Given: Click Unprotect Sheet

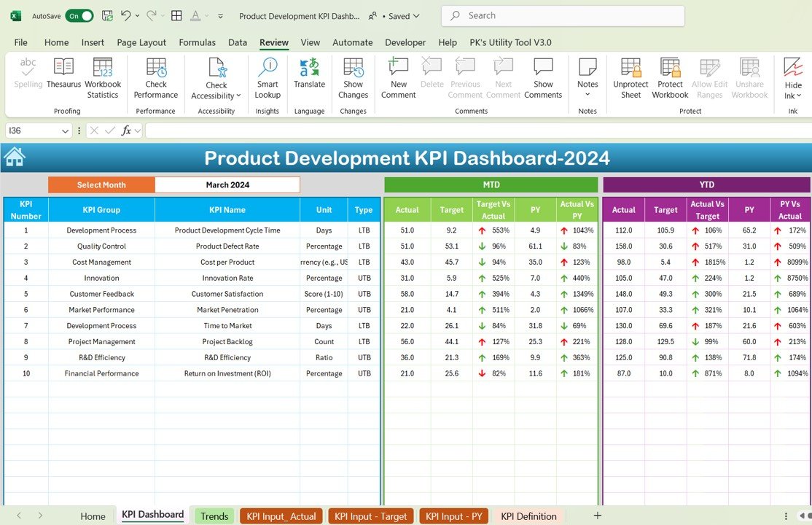Looking at the screenshot, I should coord(631,77).
